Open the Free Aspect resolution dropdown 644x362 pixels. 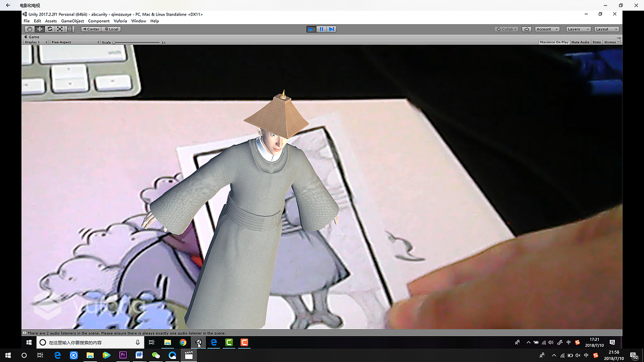coord(75,42)
